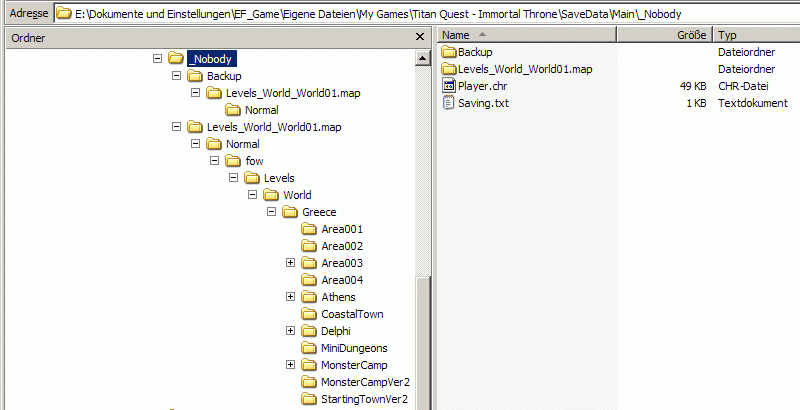Expand the Athens folder node
Screen dimensions: 800x410
point(291,297)
